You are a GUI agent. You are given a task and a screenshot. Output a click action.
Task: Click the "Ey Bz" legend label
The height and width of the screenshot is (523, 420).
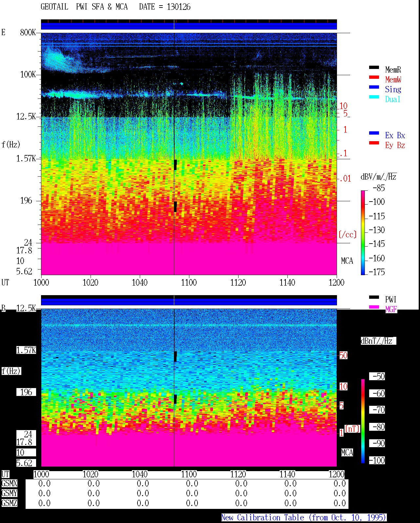pyautogui.click(x=395, y=145)
